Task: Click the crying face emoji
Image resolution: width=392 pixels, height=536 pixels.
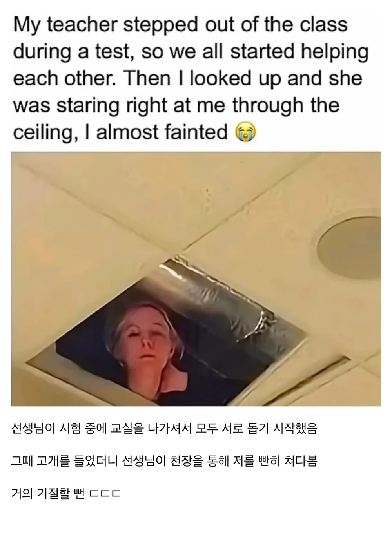Action: click(x=245, y=132)
